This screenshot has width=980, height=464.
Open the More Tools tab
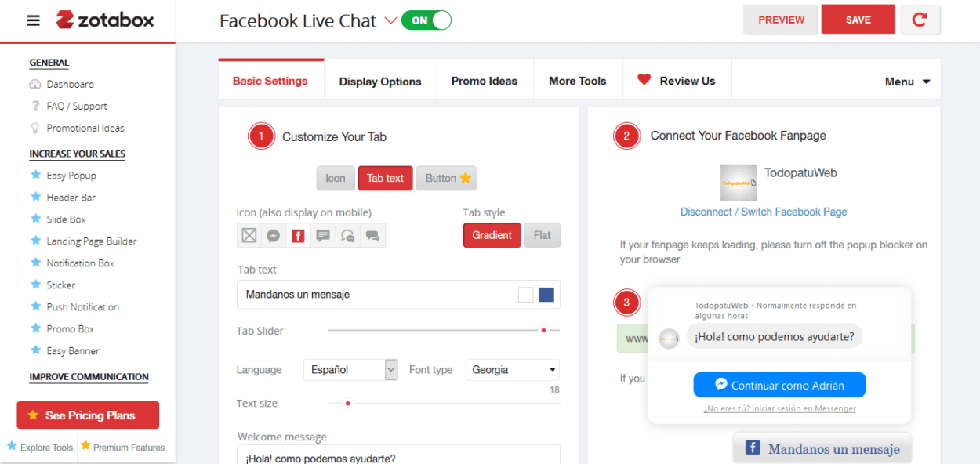(x=578, y=81)
